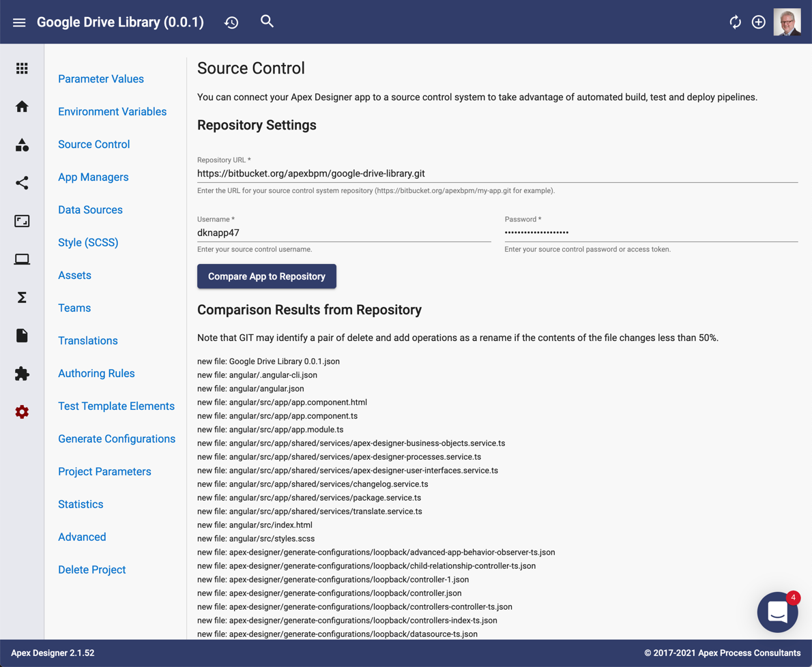The width and height of the screenshot is (812, 667).
Task: Focus the Repository URL field
Action: [x=497, y=174]
